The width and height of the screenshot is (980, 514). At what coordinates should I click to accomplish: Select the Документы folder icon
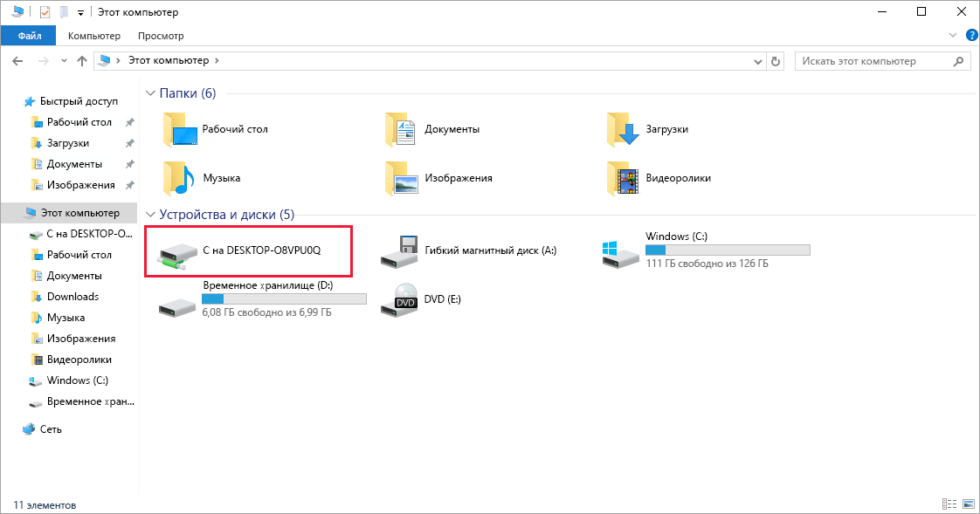click(x=400, y=129)
